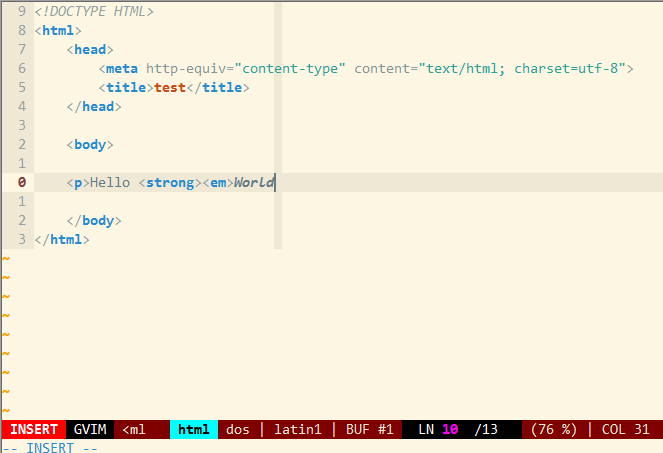Click the COL 31 column indicator
The height and width of the screenshot is (453, 663).
point(625,429)
